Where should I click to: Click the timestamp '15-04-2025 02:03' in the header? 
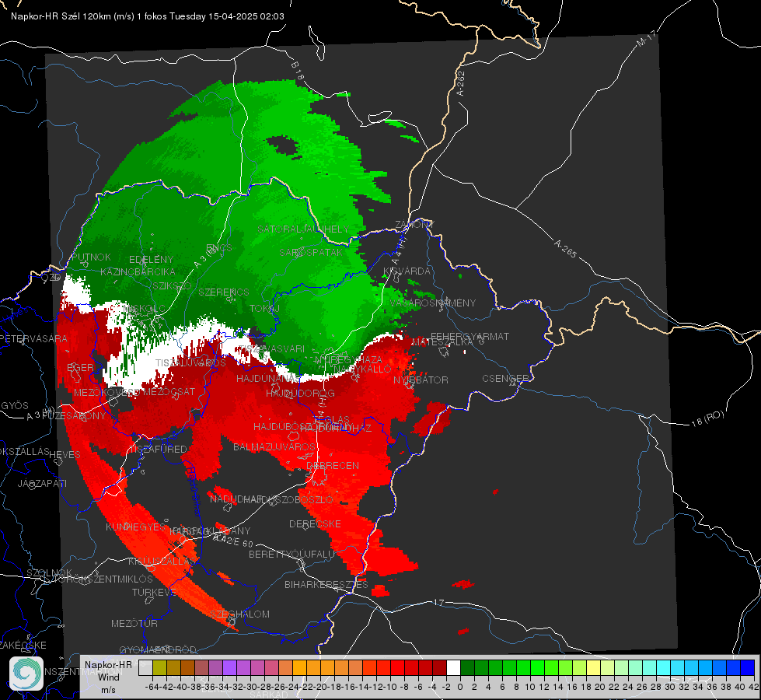point(246,16)
